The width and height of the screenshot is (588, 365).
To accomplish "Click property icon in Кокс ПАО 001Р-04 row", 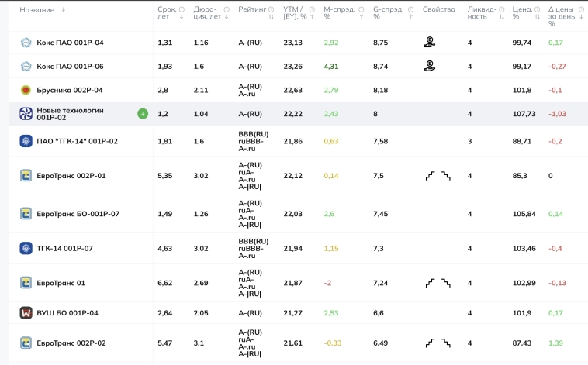I will 429,43.
